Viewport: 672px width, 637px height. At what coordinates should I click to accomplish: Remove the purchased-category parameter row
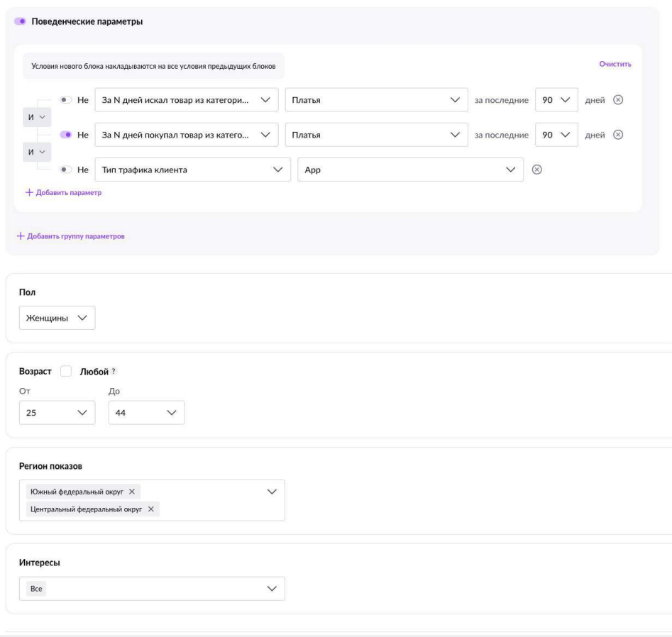617,135
